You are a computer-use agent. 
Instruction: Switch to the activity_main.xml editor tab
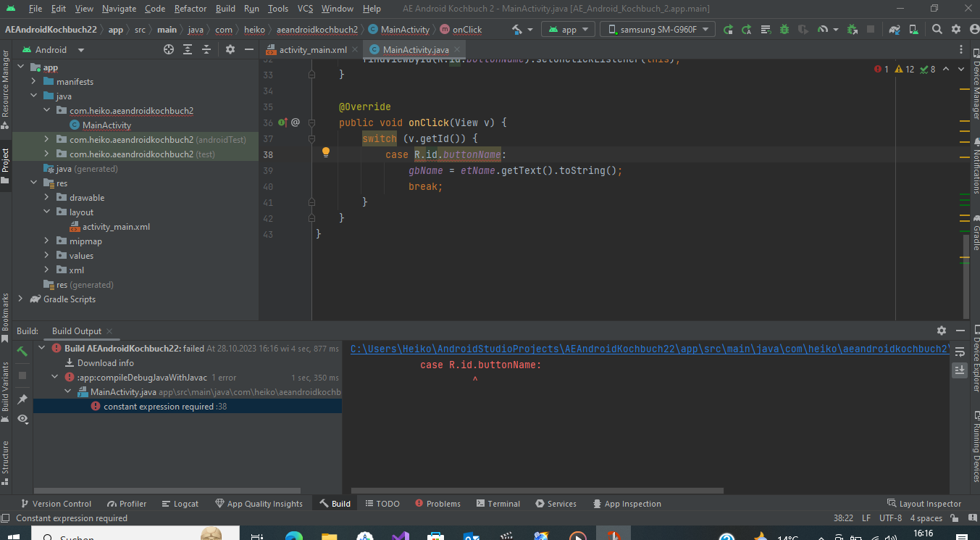point(313,50)
